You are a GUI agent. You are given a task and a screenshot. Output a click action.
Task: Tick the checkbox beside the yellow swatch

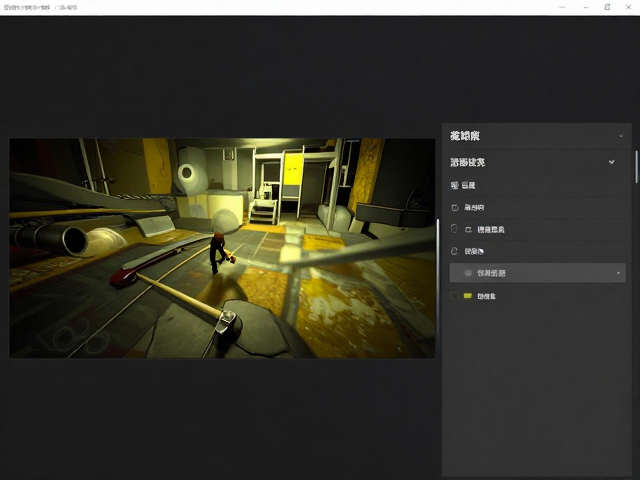[454, 296]
